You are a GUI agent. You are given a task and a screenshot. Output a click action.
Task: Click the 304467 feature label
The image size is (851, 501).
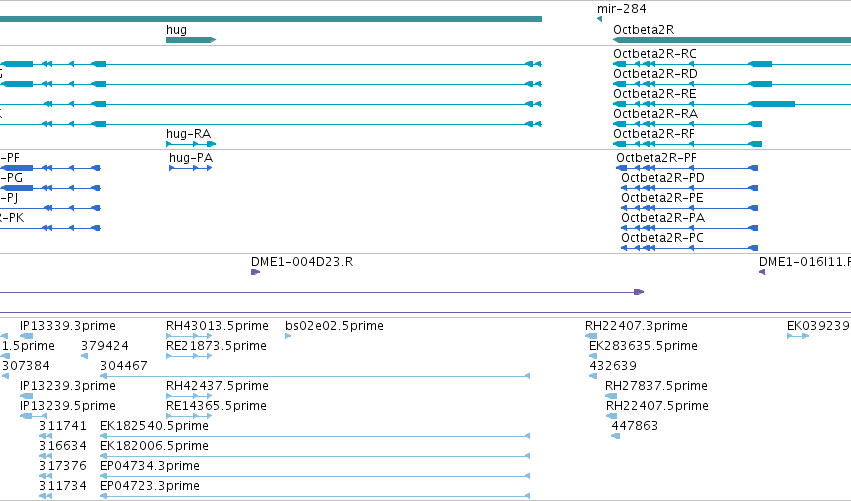[124, 366]
